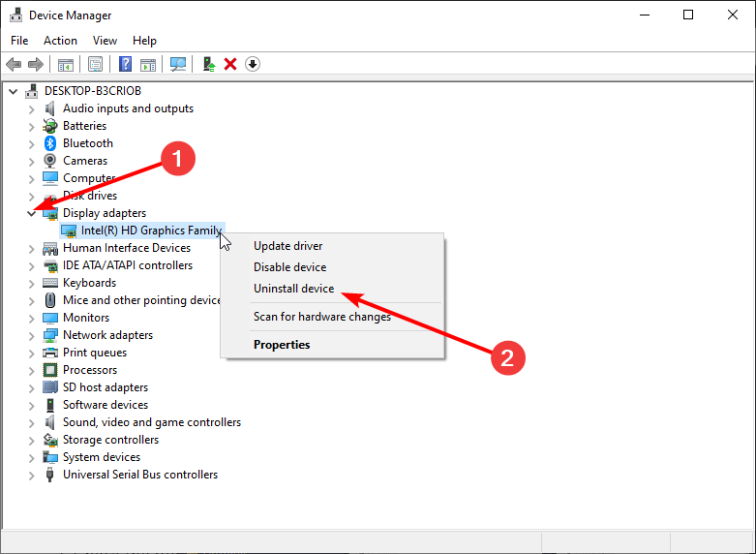Click the Mice and pointing devices icon
The image size is (756, 554).
[x=50, y=300]
